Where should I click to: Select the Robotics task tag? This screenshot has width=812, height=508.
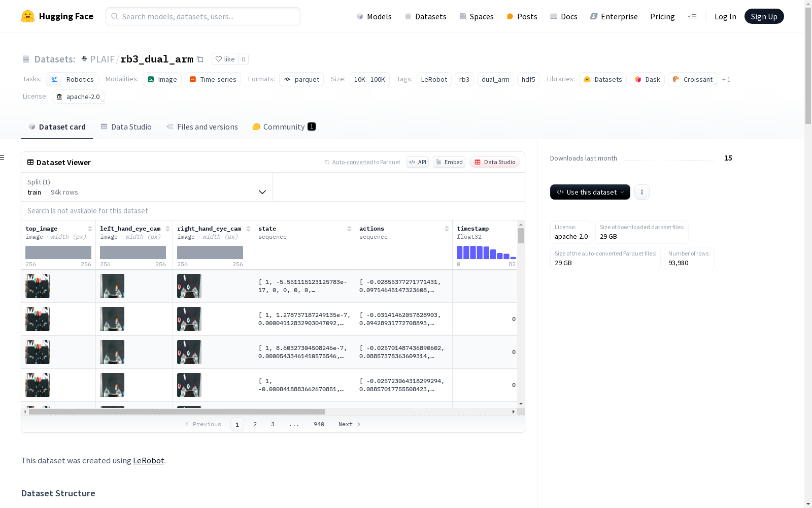(x=72, y=79)
